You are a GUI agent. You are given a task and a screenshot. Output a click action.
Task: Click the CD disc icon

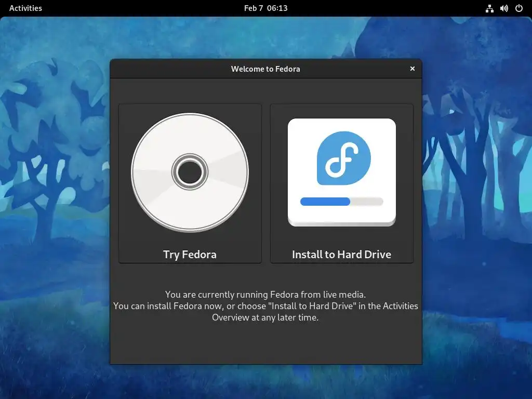190,172
